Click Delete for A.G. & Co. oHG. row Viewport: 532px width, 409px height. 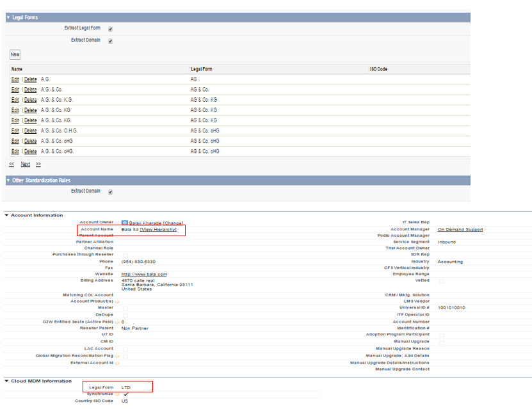(x=30, y=151)
